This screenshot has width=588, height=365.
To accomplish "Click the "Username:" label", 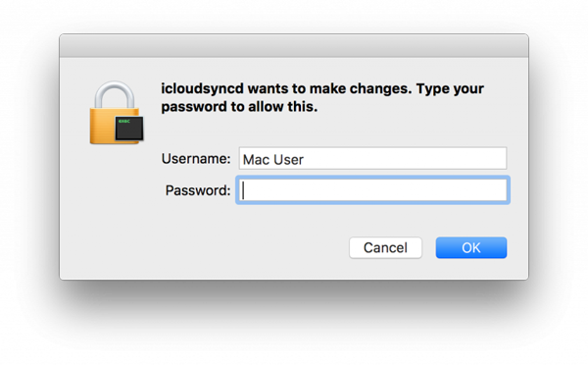I will 196,159.
